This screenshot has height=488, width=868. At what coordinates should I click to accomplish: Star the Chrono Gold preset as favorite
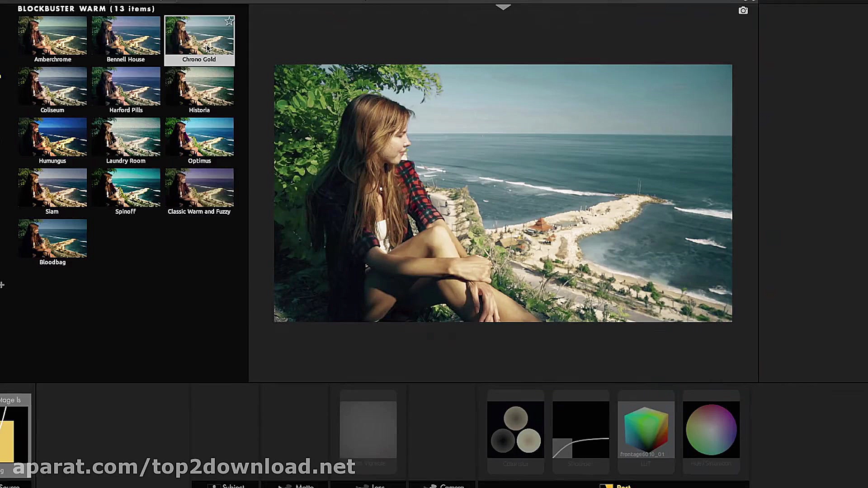pos(229,21)
